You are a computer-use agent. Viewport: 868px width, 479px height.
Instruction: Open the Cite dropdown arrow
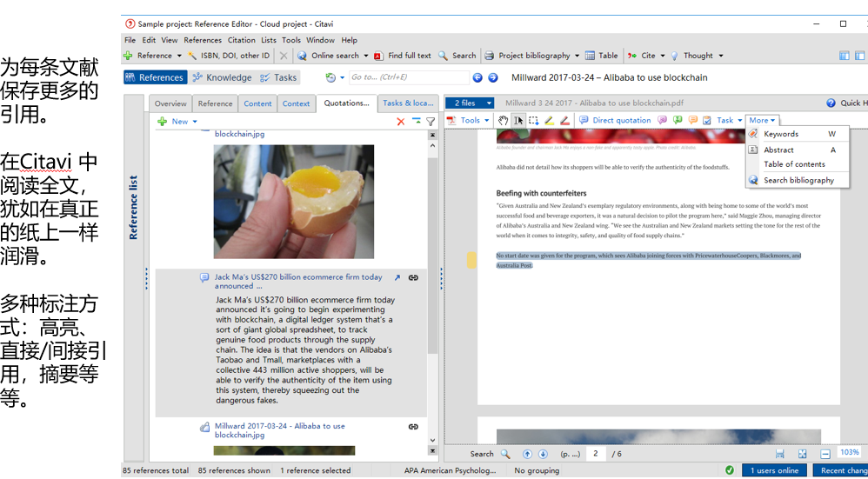663,56
